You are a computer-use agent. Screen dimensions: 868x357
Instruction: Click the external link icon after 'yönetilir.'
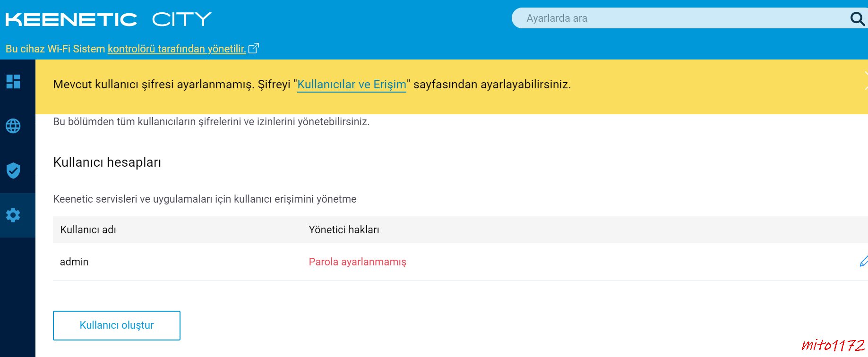click(x=254, y=48)
